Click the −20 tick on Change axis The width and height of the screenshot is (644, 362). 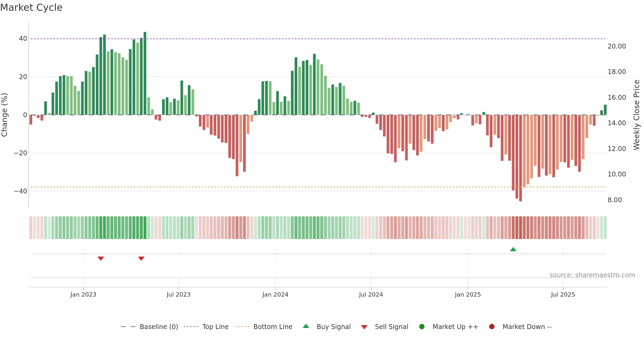click(x=21, y=153)
